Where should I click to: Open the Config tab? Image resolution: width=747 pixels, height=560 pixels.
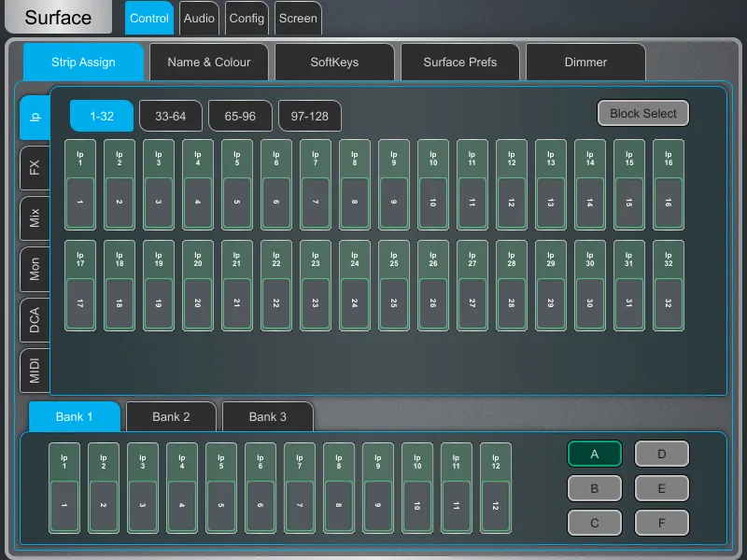[x=247, y=18]
